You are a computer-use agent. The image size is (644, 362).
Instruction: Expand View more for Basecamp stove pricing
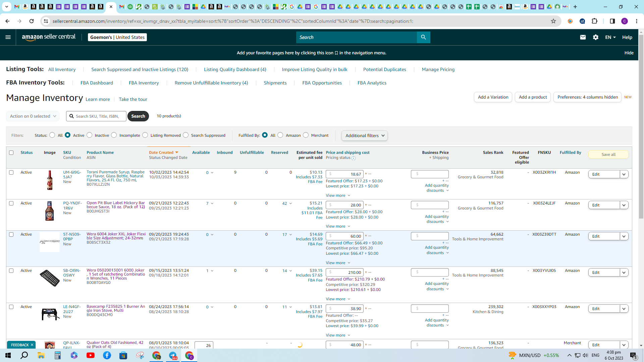click(338, 335)
